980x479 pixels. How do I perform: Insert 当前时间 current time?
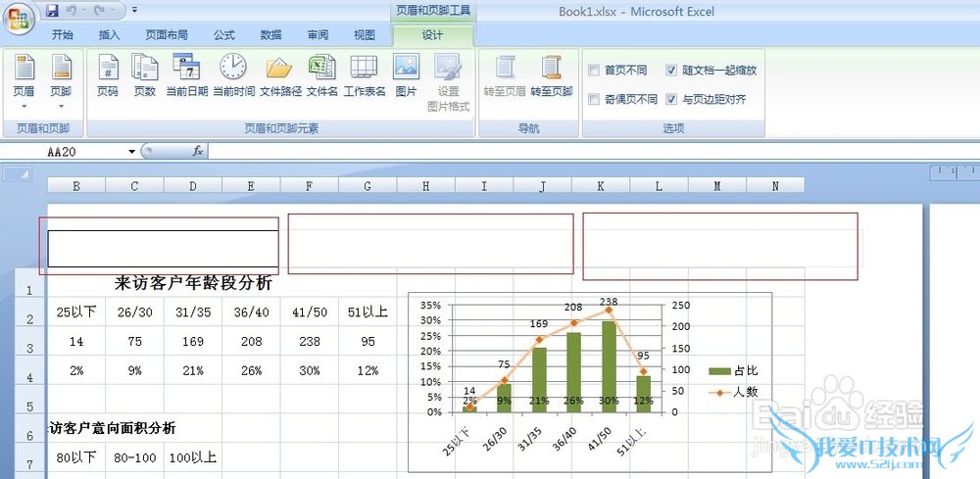tap(233, 75)
